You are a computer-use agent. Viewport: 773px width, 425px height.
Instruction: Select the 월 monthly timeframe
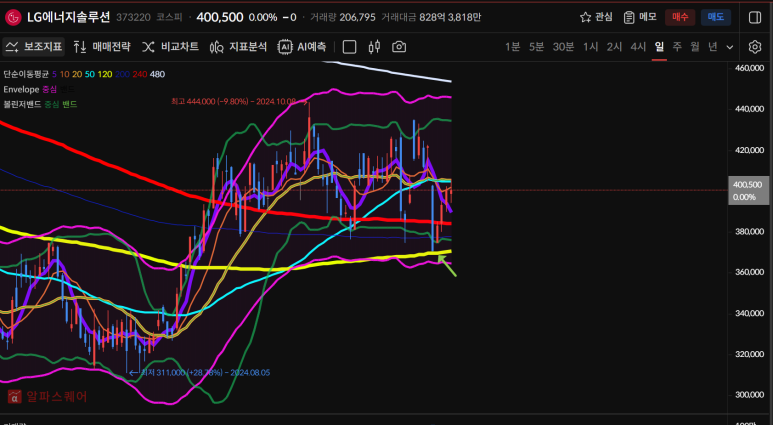[695, 47]
